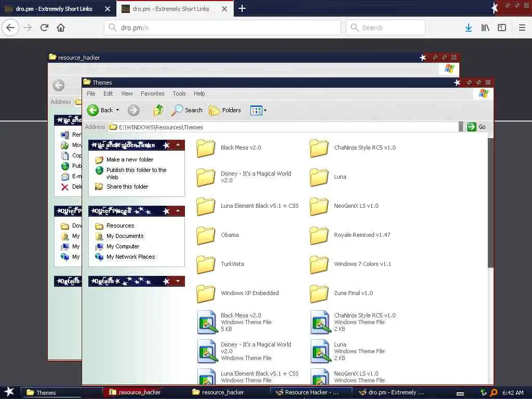
Task: Toggle Firefox sidebar icon
Action: tap(502, 28)
